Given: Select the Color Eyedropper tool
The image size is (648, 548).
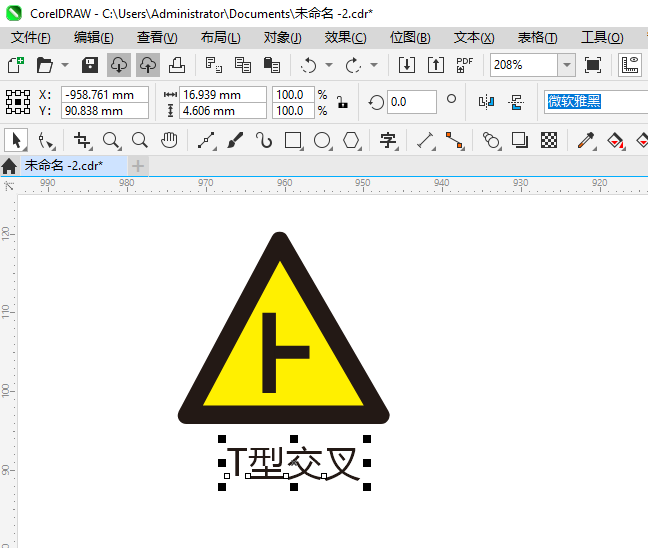Looking at the screenshot, I should click(586, 141).
